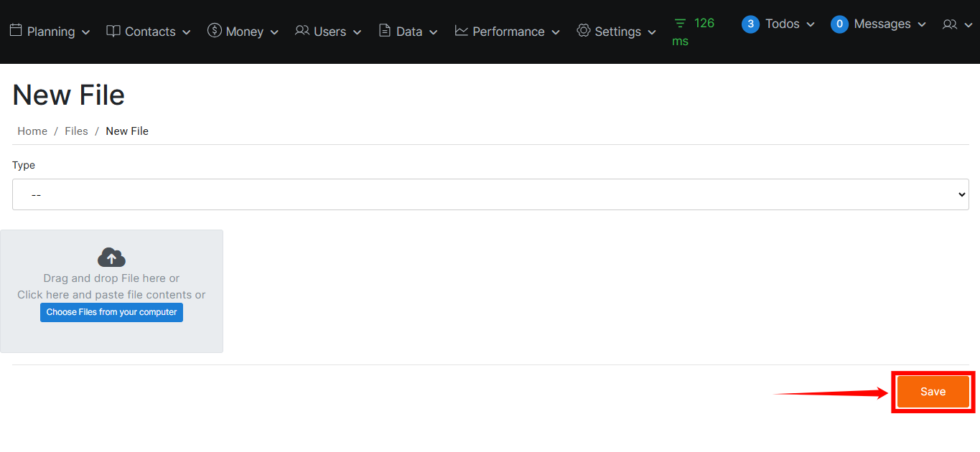Click the Contacts book icon
Viewport: 980px width, 452px height.
pyautogui.click(x=113, y=31)
